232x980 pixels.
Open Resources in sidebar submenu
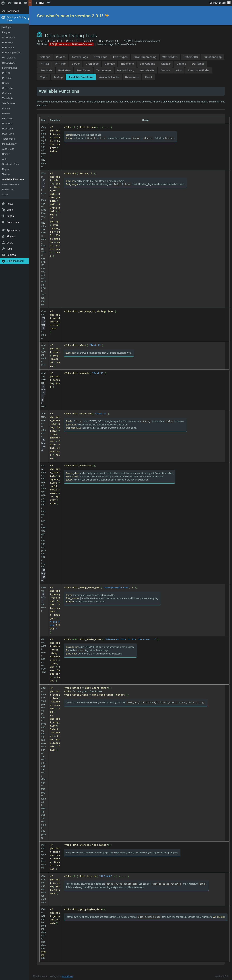8,189
